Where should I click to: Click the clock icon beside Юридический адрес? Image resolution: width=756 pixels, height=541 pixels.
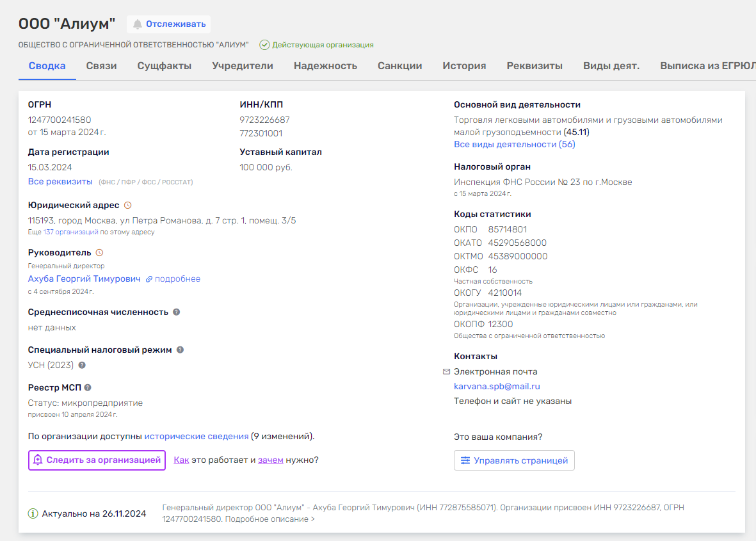[x=128, y=206]
